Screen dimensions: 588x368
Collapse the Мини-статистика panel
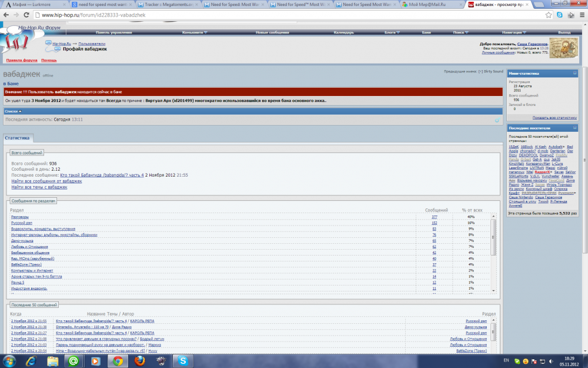(x=574, y=73)
